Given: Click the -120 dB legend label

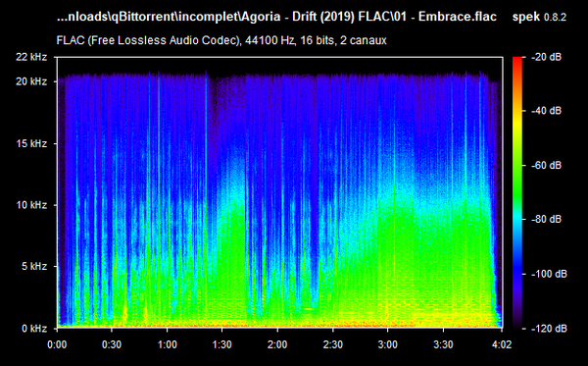Looking at the screenshot, I should click(549, 329).
